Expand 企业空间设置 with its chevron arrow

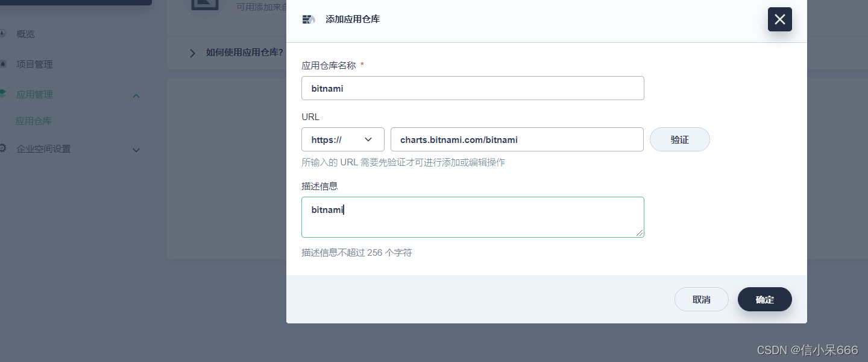click(x=136, y=150)
